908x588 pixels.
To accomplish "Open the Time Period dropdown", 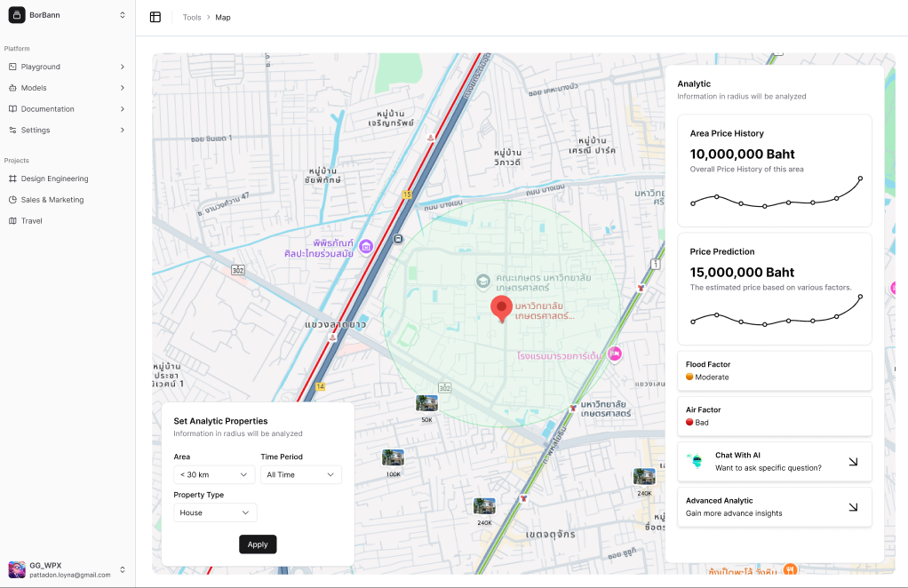I will click(300, 475).
